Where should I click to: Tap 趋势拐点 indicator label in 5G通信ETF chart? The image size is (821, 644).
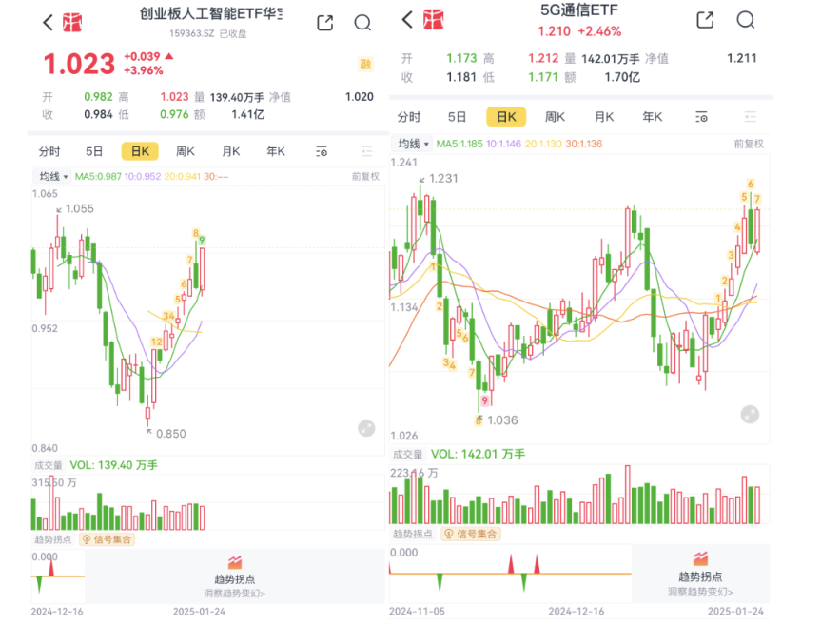click(x=413, y=534)
